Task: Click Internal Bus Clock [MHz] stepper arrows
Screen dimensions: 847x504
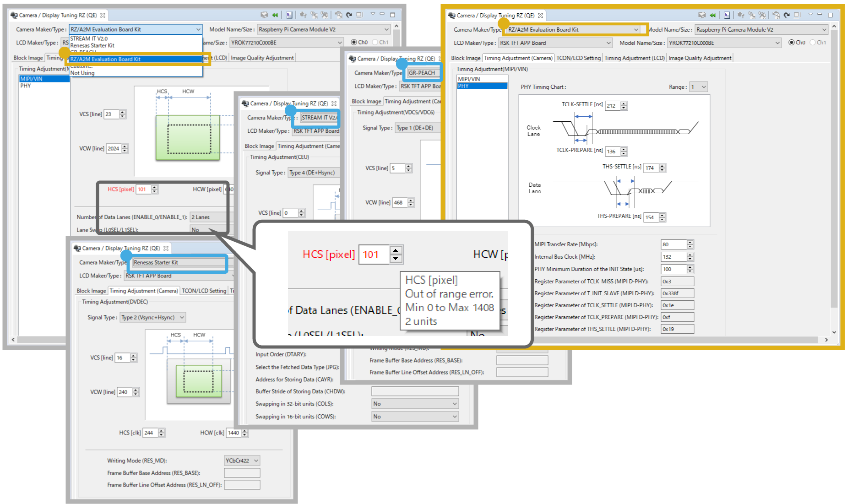Action: (690, 257)
